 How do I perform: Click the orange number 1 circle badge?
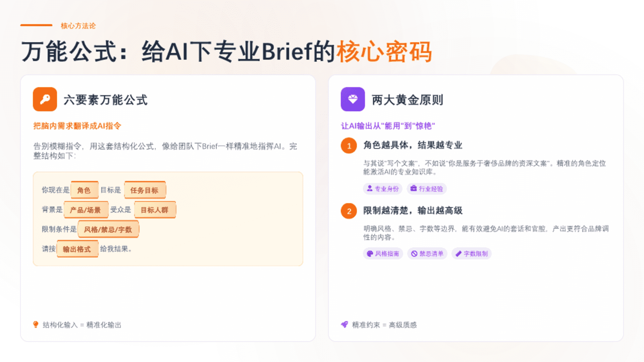349,146
